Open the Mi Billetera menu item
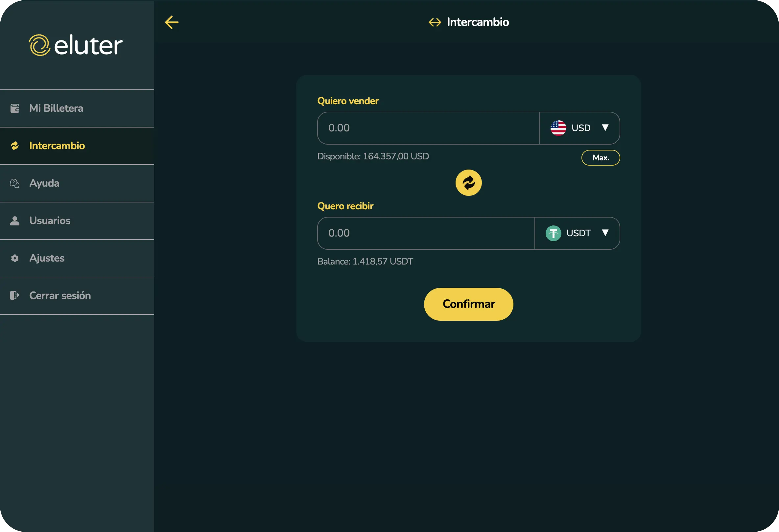The width and height of the screenshot is (779, 532). 56,108
